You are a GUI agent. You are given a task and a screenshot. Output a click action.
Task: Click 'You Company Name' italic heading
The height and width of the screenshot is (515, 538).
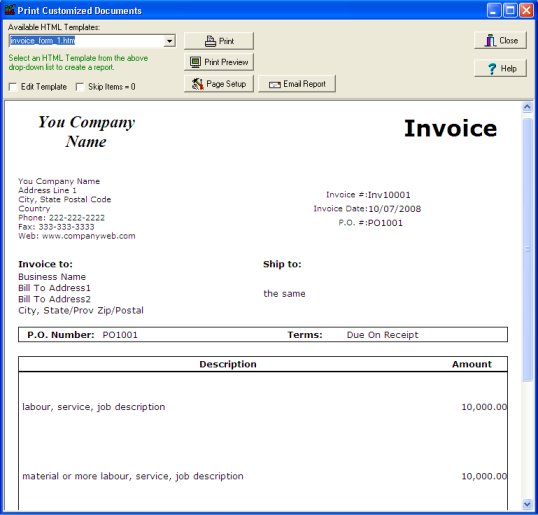(86, 132)
